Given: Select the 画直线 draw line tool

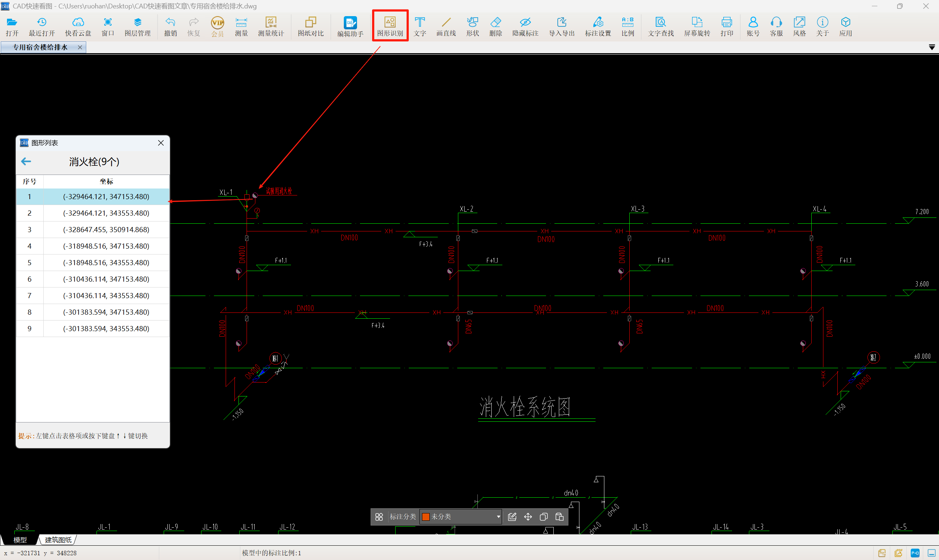Looking at the screenshot, I should coord(446,26).
